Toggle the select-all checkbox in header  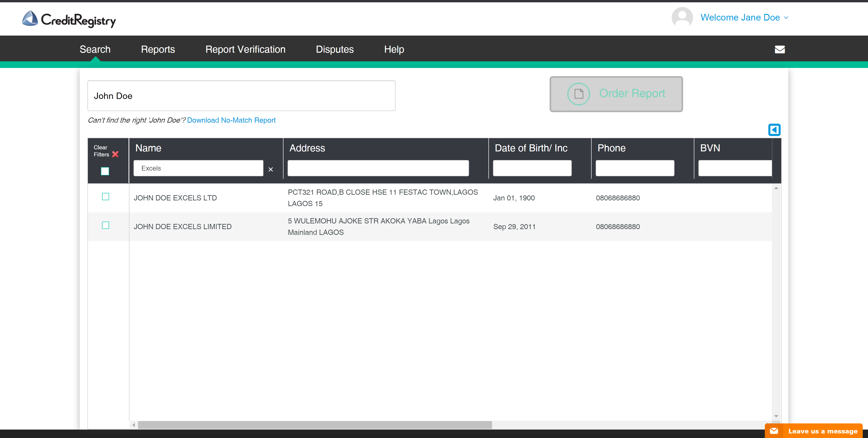coord(105,171)
